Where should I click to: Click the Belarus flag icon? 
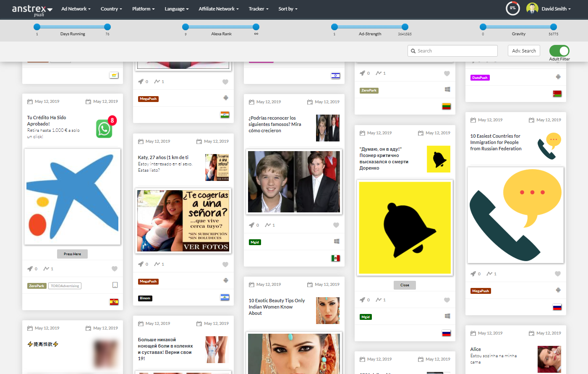tap(557, 94)
